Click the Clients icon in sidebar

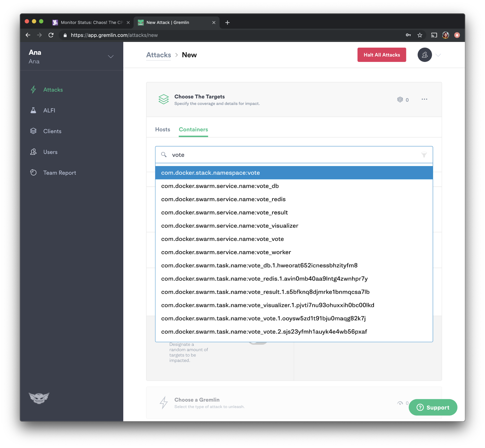[x=34, y=131]
